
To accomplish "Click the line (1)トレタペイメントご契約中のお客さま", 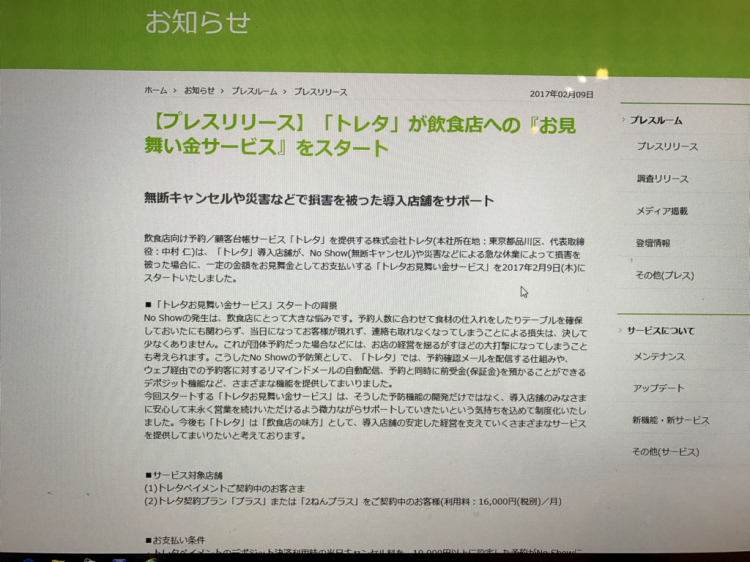I will click(225, 489).
